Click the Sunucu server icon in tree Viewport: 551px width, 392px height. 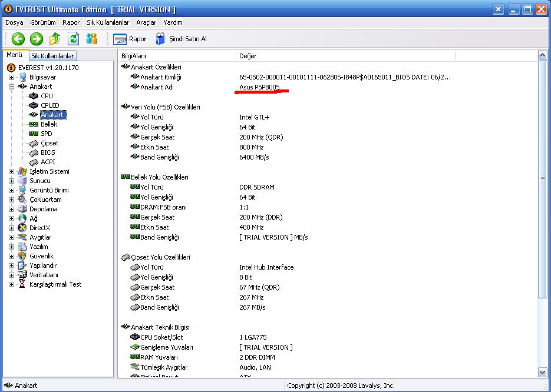(x=22, y=181)
